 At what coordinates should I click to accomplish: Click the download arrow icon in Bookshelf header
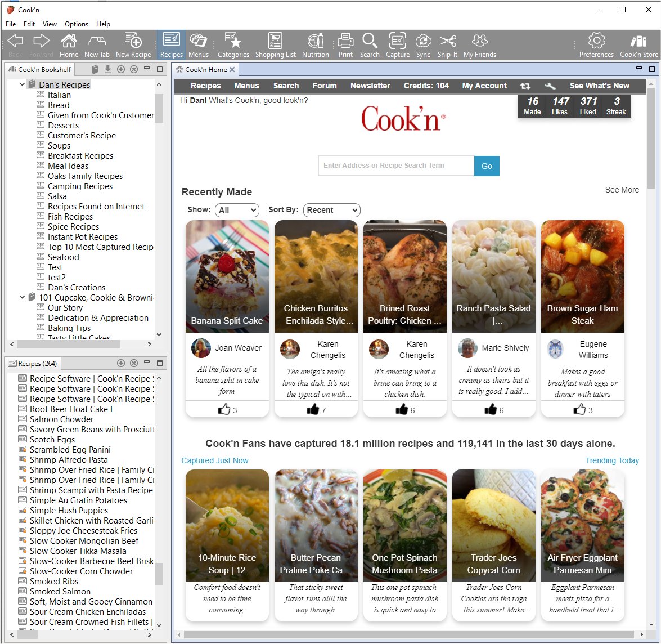108,69
